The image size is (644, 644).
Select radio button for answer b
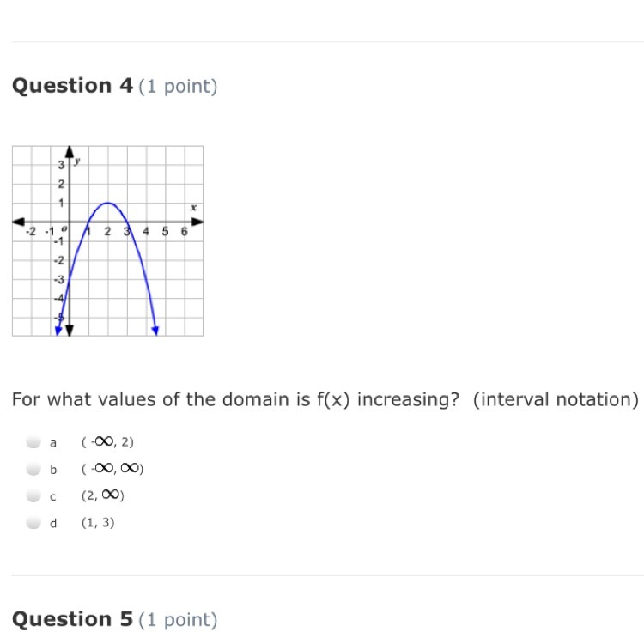33,469
